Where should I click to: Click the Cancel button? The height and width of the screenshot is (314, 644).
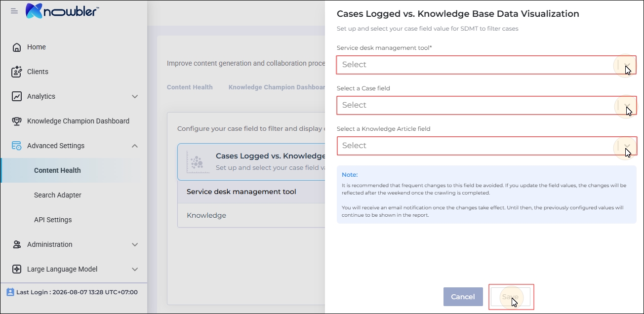[x=463, y=297]
